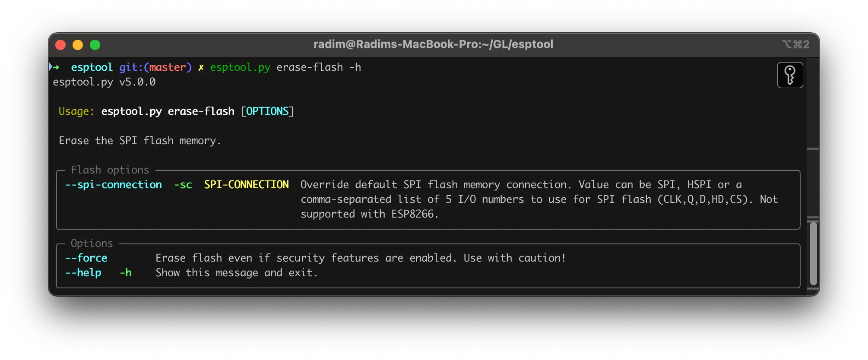The image size is (868, 360).
Task: Click the Flash options section heading
Action: (110, 170)
